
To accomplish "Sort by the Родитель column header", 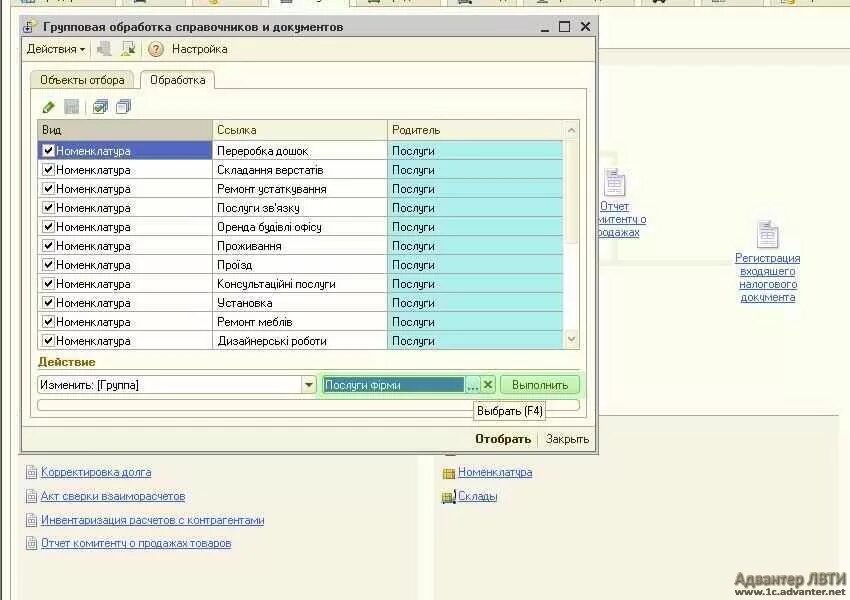I will tap(475, 130).
